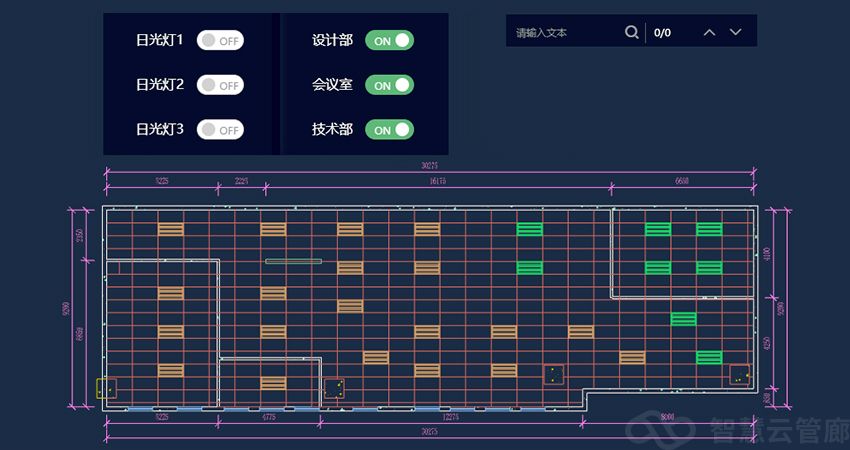
Task: Select the square device box left of bottom-right notch
Action: coord(553,375)
